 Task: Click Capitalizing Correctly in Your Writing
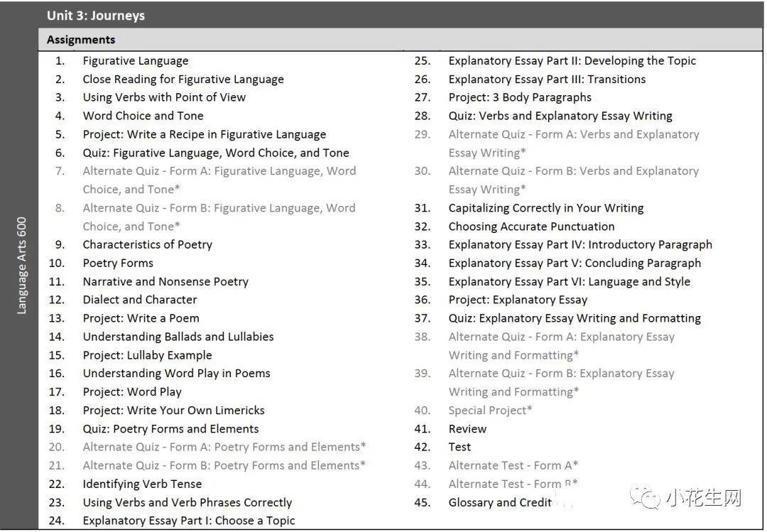[x=546, y=208]
